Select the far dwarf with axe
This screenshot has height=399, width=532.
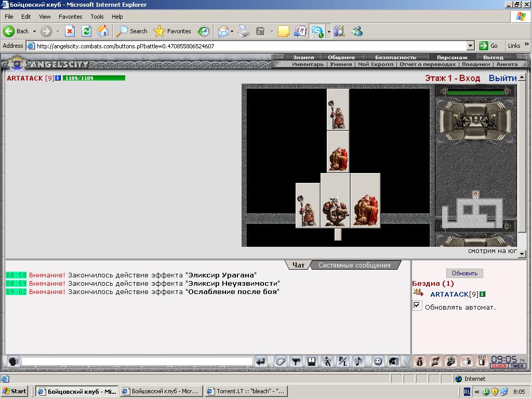pyautogui.click(x=338, y=110)
